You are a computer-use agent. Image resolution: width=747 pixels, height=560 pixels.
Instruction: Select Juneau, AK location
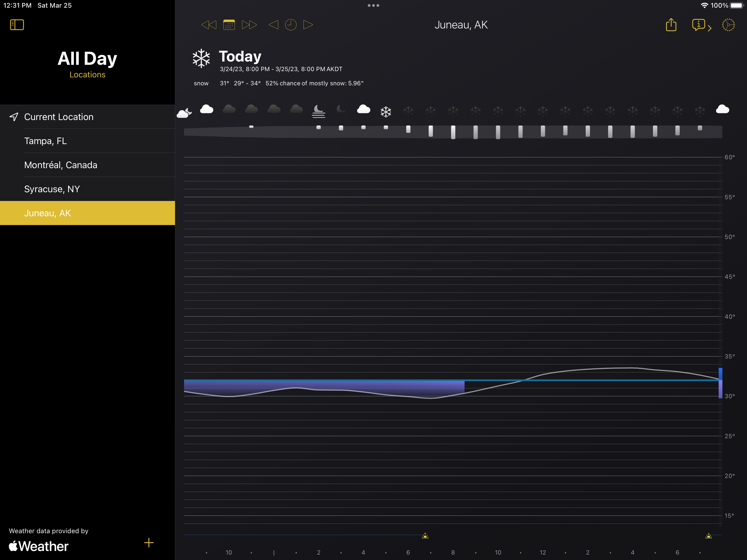pyautogui.click(x=87, y=213)
